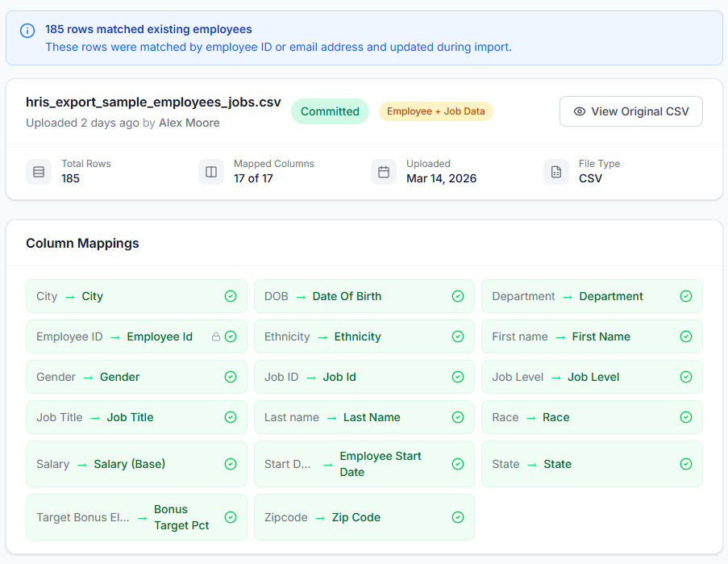728x564 pixels.
Task: Toggle verification on the Zip Code mapping
Action: click(458, 516)
